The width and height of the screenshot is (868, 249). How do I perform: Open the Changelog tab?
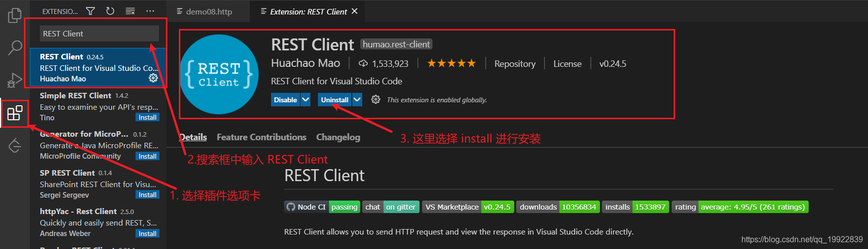pyautogui.click(x=338, y=137)
